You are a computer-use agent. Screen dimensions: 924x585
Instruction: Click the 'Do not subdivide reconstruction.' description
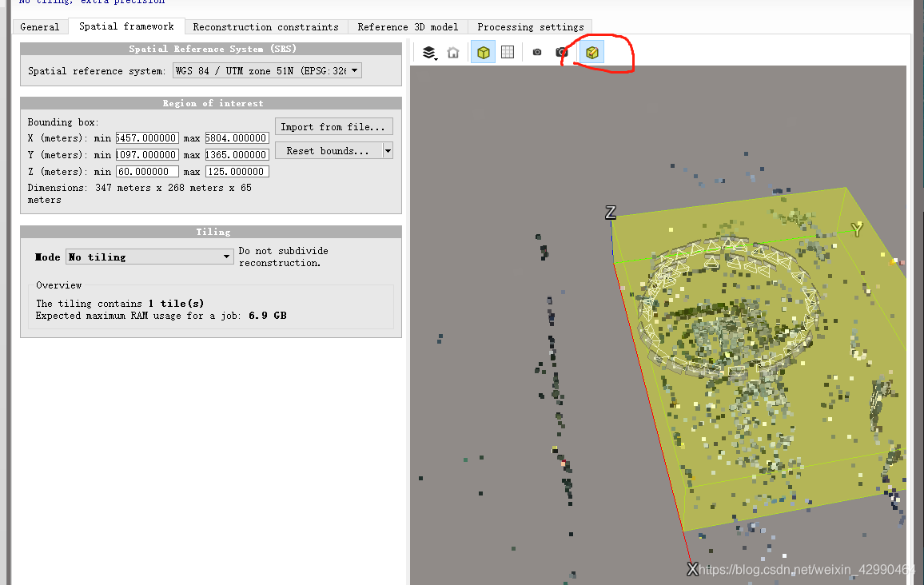pyautogui.click(x=284, y=257)
